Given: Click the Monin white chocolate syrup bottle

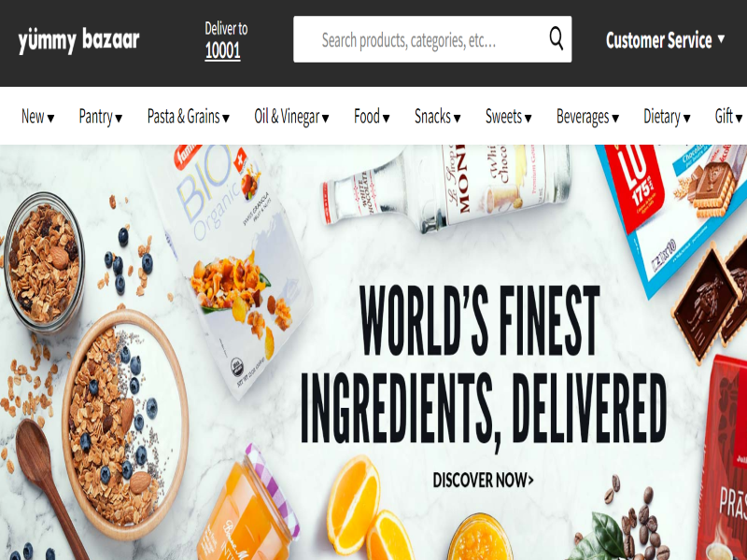Looking at the screenshot, I should point(445,187).
